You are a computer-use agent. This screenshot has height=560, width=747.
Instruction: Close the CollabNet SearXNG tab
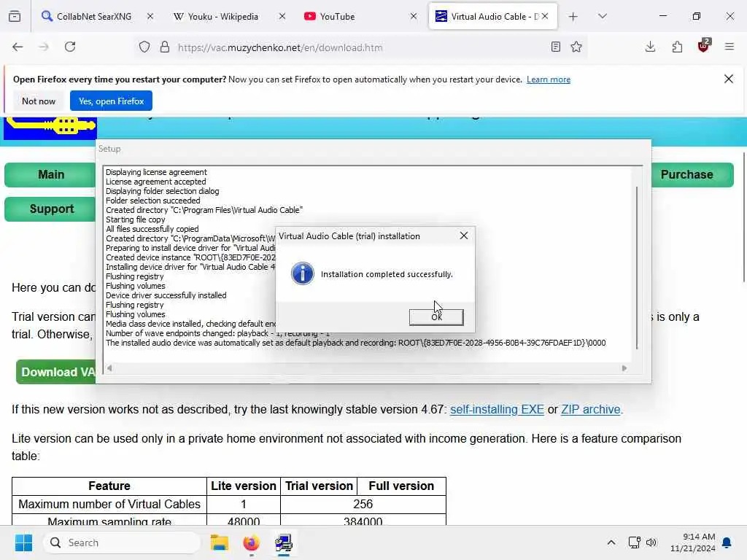point(150,16)
